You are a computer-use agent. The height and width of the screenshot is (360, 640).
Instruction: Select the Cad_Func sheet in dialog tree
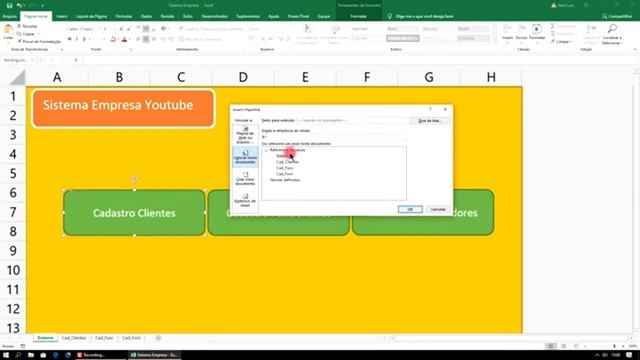[284, 168]
